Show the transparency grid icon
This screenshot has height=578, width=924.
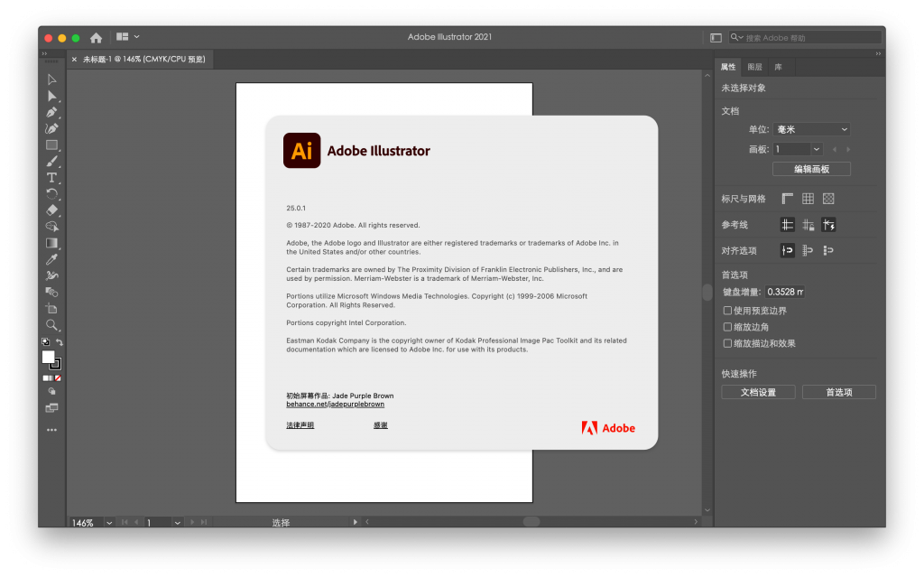[x=828, y=199]
